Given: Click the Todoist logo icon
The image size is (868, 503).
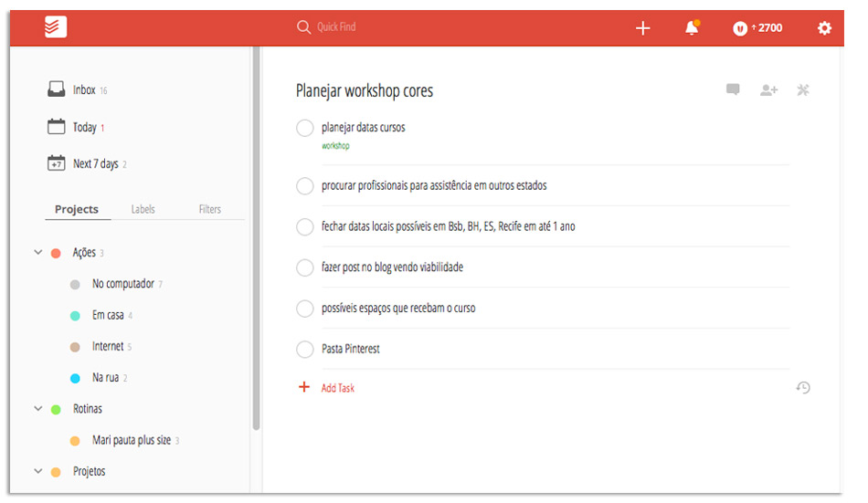Looking at the screenshot, I should click(x=56, y=27).
